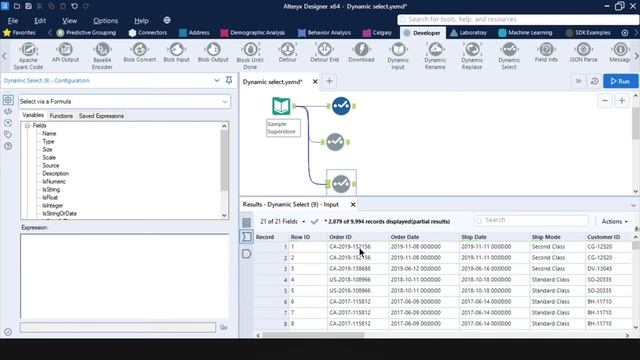Select the API Output tool
Image resolution: width=640 pixels, height=360 pixels.
pyautogui.click(x=65, y=52)
